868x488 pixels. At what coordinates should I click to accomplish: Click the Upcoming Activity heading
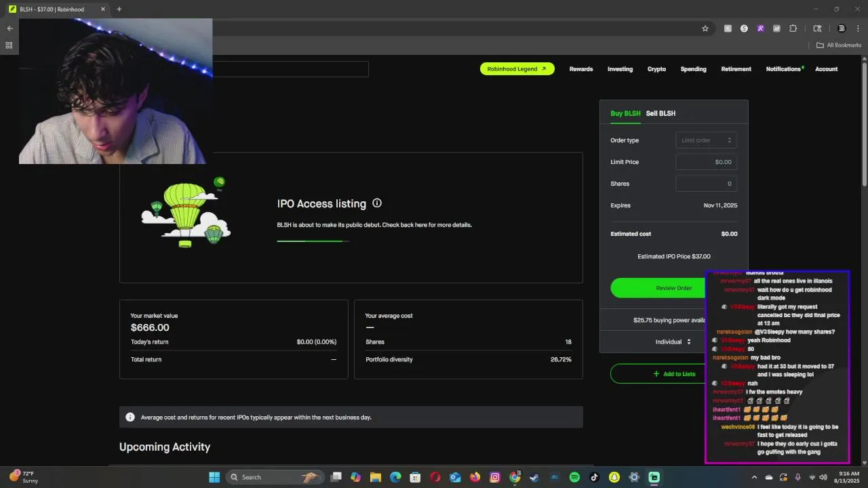[165, 447]
